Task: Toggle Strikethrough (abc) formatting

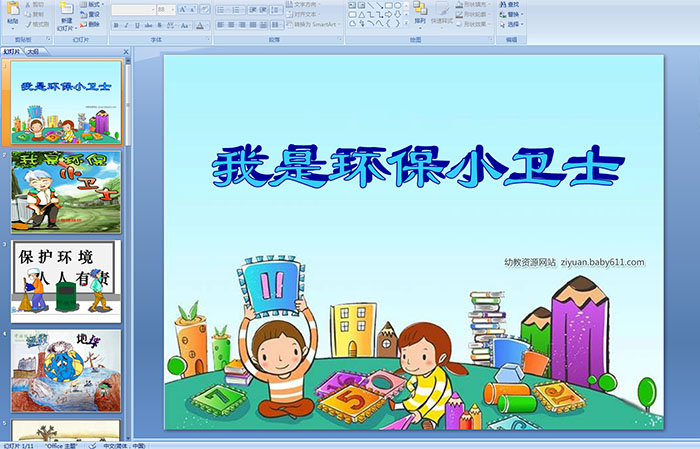Action: pyautogui.click(x=148, y=25)
